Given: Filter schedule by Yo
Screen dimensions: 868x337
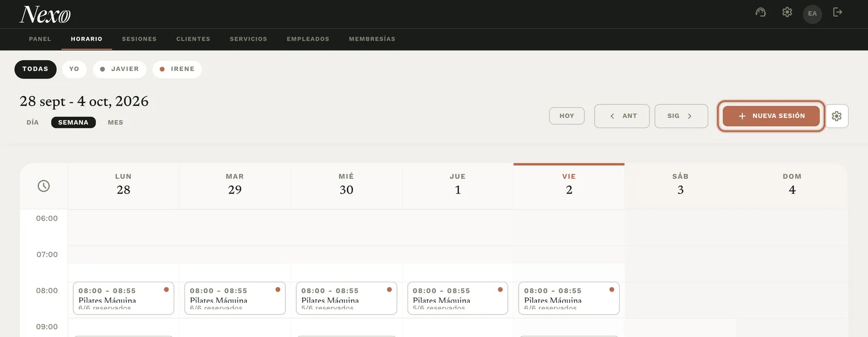Looking at the screenshot, I should point(74,69).
